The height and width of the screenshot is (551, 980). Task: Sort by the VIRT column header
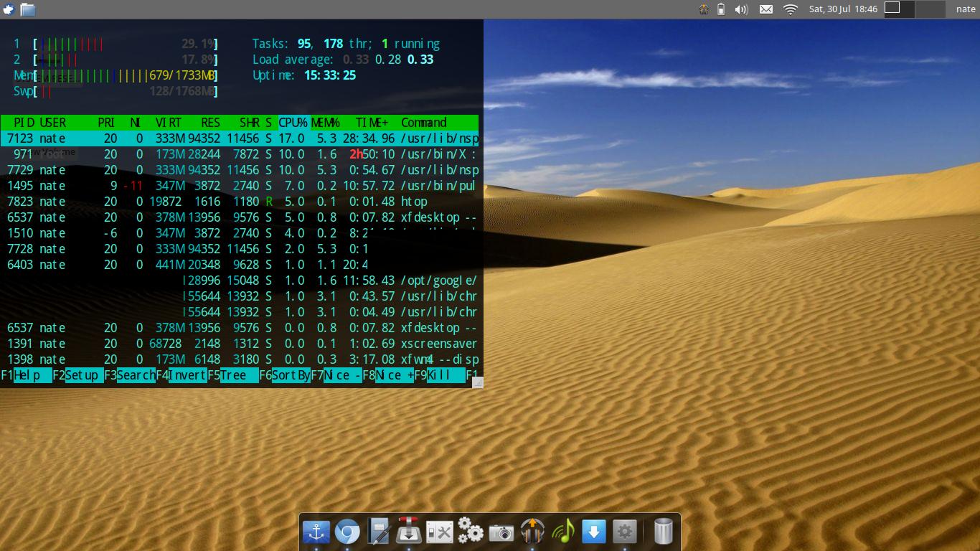[169, 123]
